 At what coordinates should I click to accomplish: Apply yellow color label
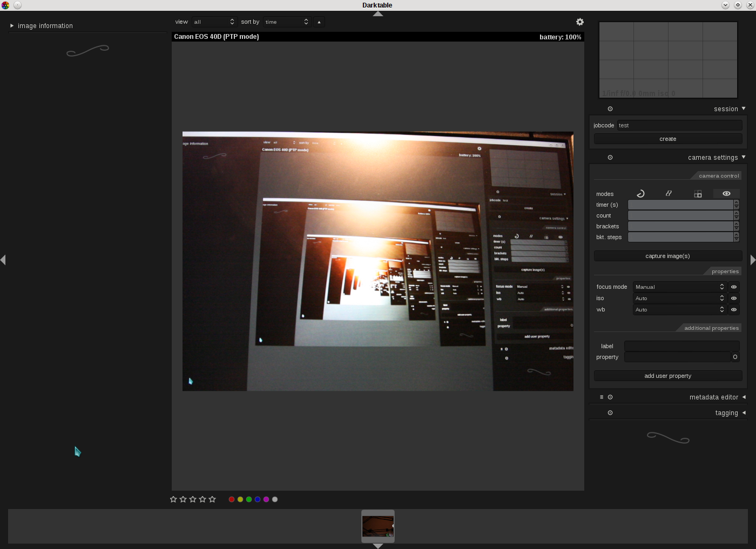(x=240, y=499)
